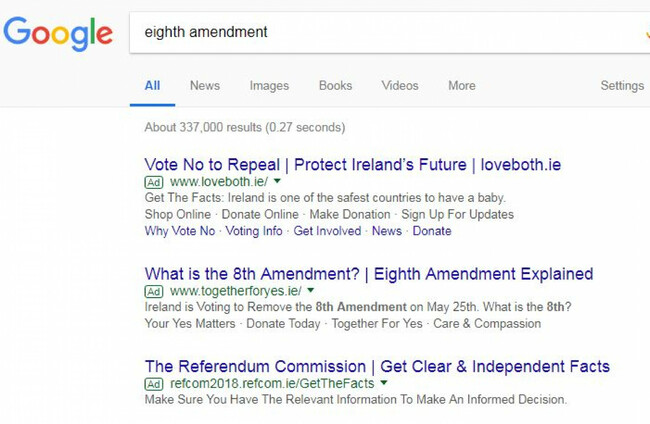Click the 'Why Vote No' sitelink
The image size is (650, 424).
pyautogui.click(x=179, y=231)
